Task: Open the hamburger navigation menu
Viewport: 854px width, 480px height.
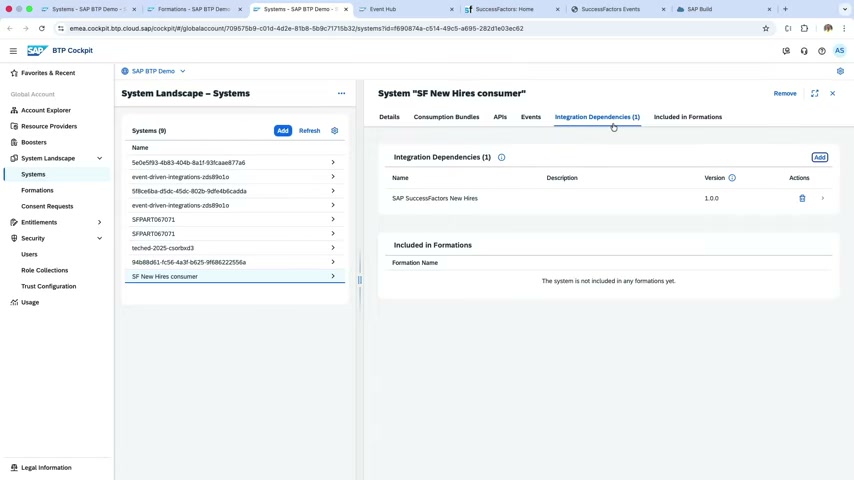Action: point(13,51)
